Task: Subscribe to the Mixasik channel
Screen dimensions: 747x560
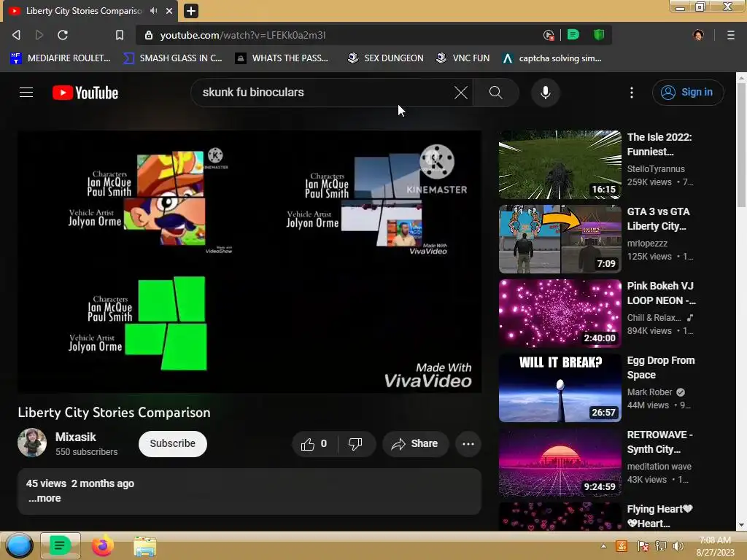Action: pyautogui.click(x=172, y=443)
